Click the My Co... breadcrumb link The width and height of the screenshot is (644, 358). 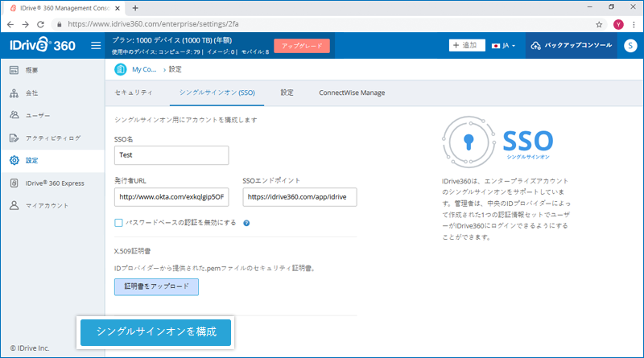point(144,69)
